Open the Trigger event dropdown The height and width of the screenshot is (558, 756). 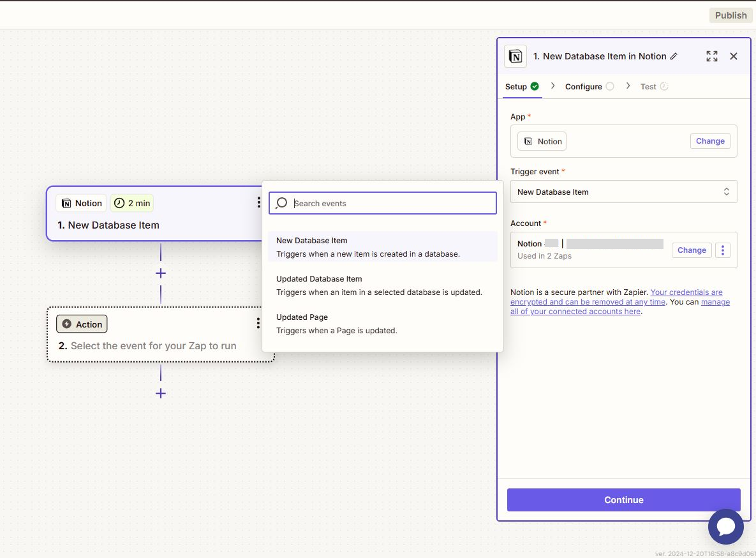623,192
